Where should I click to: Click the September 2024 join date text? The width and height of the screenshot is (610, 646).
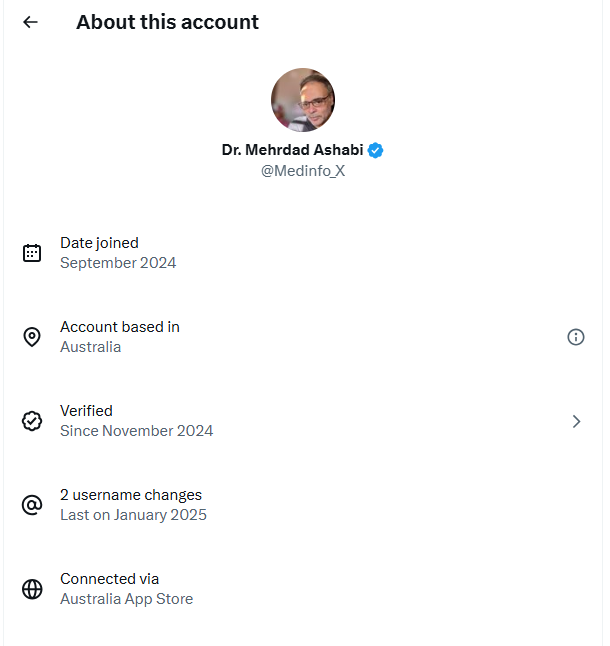click(x=118, y=263)
